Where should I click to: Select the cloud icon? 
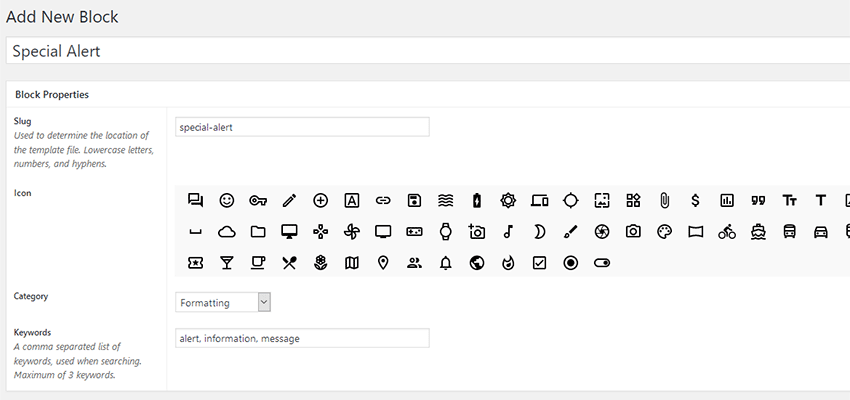227,231
